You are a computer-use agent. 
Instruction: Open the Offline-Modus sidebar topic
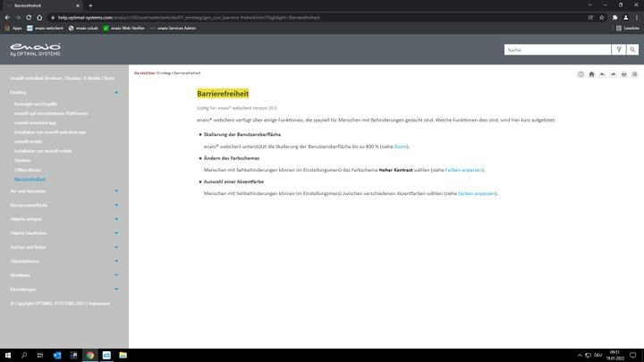[28, 170]
